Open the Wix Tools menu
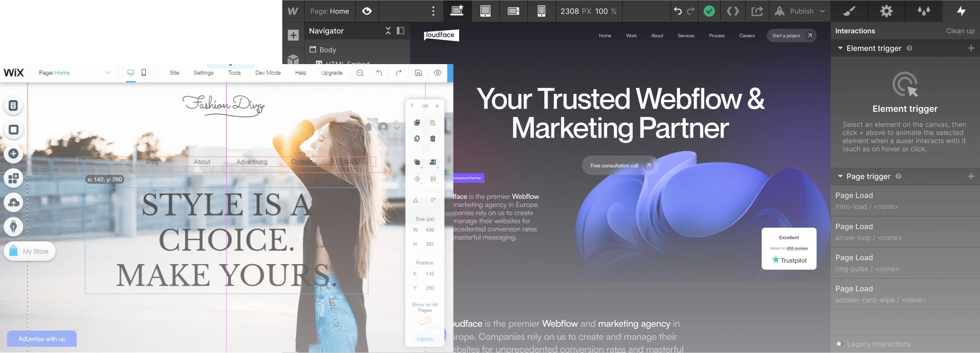 click(x=234, y=73)
